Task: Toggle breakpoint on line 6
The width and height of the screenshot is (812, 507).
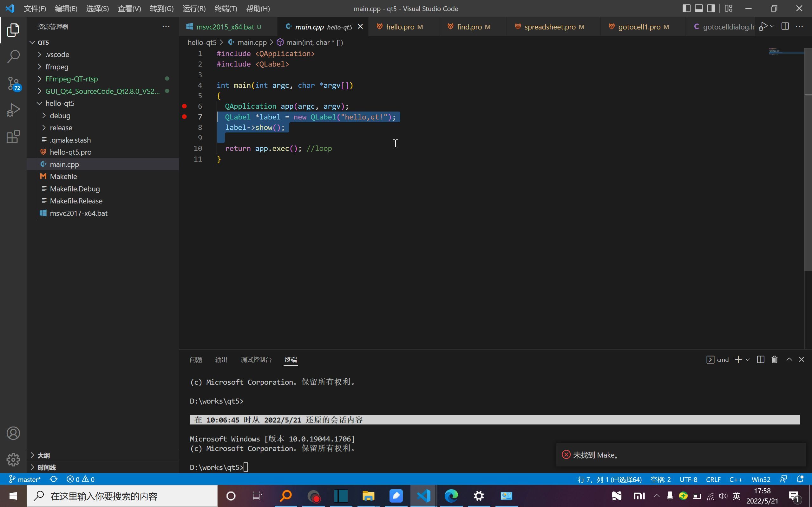Action: point(184,106)
